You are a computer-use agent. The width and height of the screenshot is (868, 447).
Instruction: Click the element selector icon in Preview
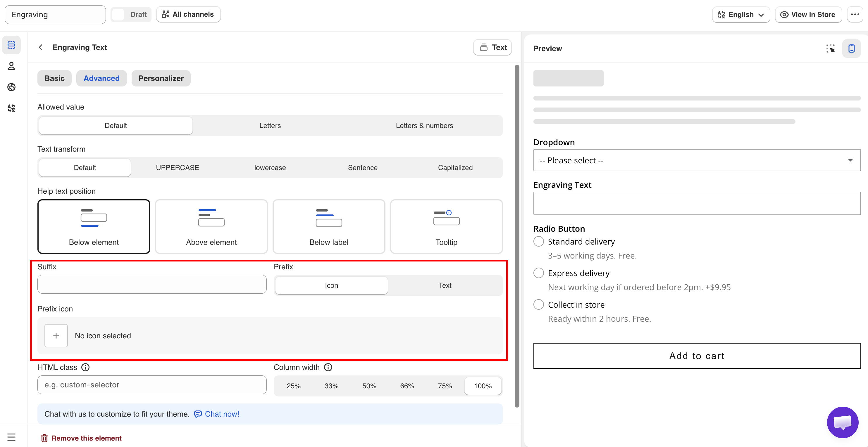[830, 48]
